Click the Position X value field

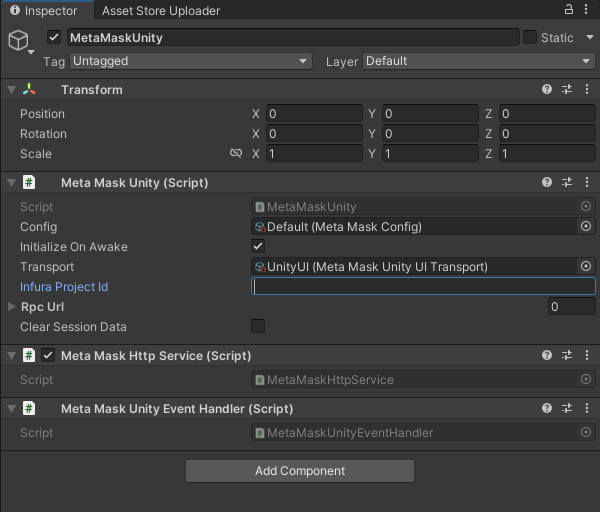pos(314,114)
